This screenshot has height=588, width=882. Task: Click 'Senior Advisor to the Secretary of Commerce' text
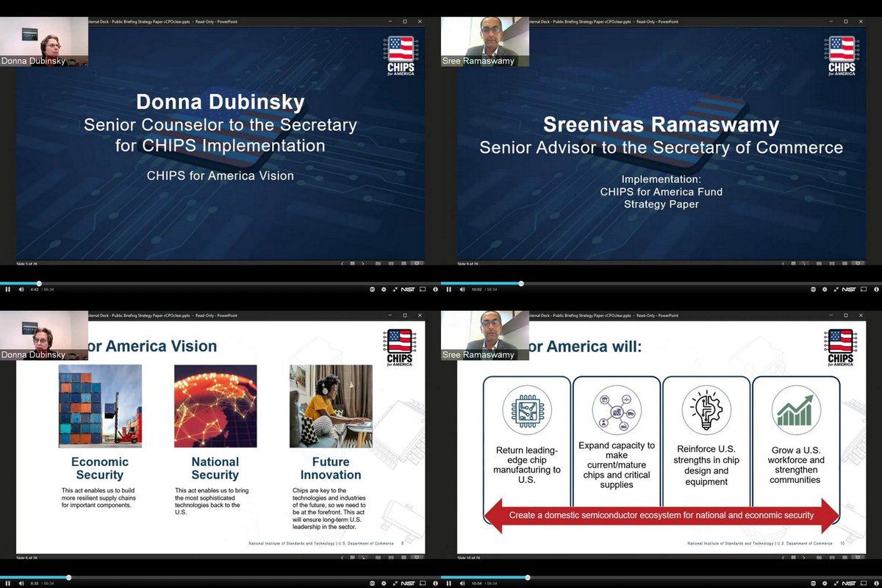[661, 148]
